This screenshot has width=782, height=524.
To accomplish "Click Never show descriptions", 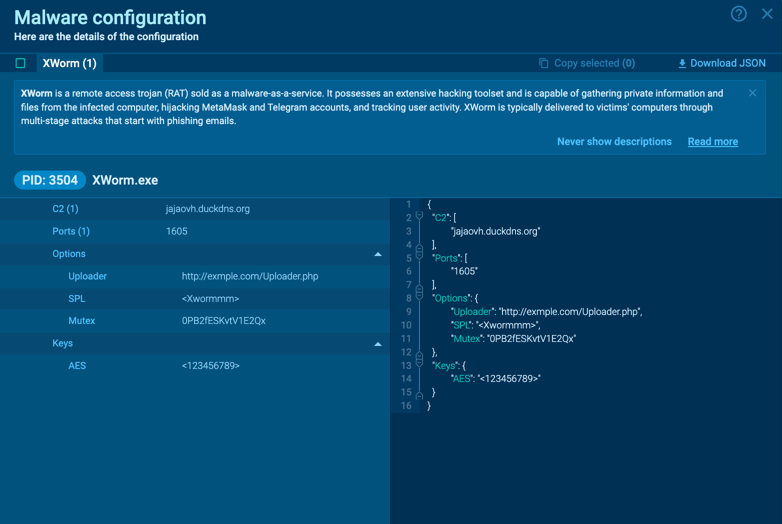I will (x=614, y=142).
